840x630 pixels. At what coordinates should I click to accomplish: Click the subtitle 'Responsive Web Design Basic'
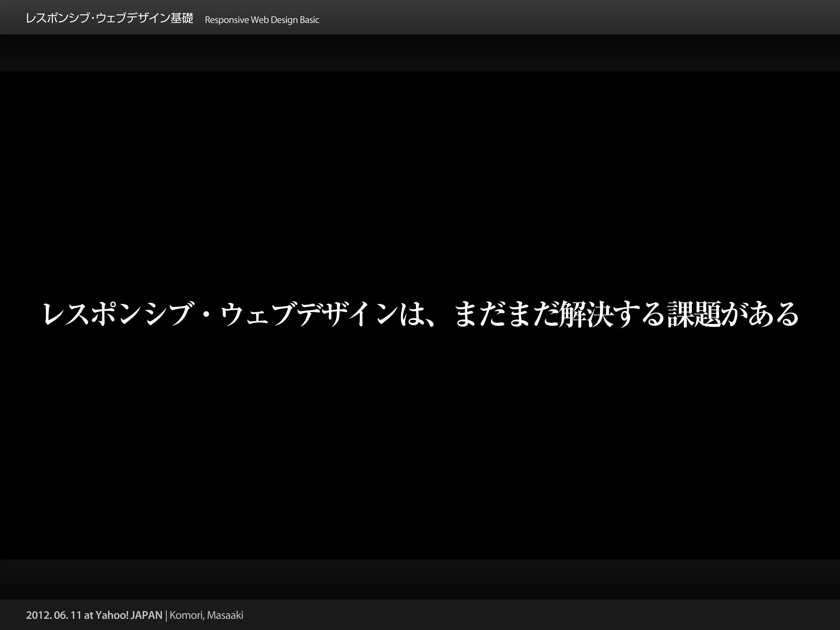tap(262, 20)
